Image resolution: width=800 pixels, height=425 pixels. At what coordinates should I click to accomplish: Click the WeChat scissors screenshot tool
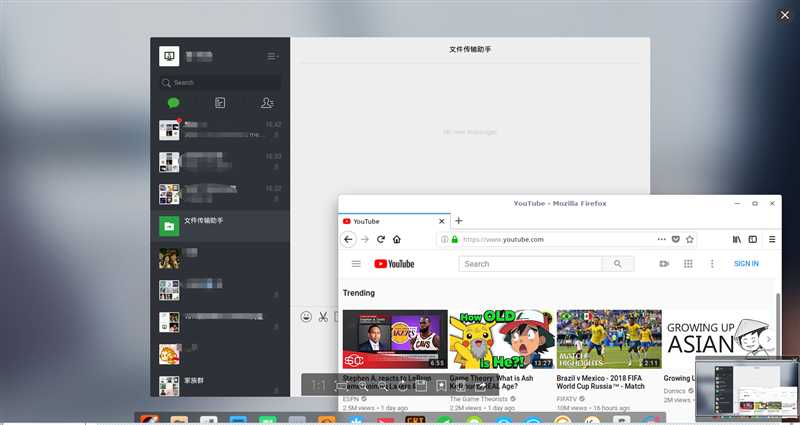point(323,316)
